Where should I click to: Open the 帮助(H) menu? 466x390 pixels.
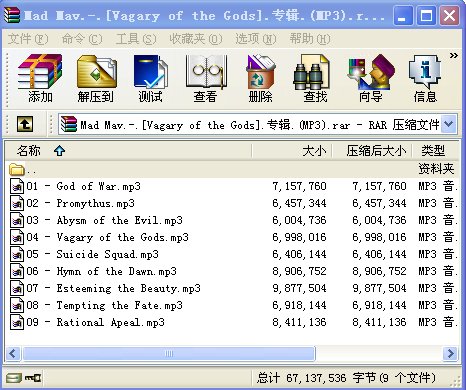310,39
